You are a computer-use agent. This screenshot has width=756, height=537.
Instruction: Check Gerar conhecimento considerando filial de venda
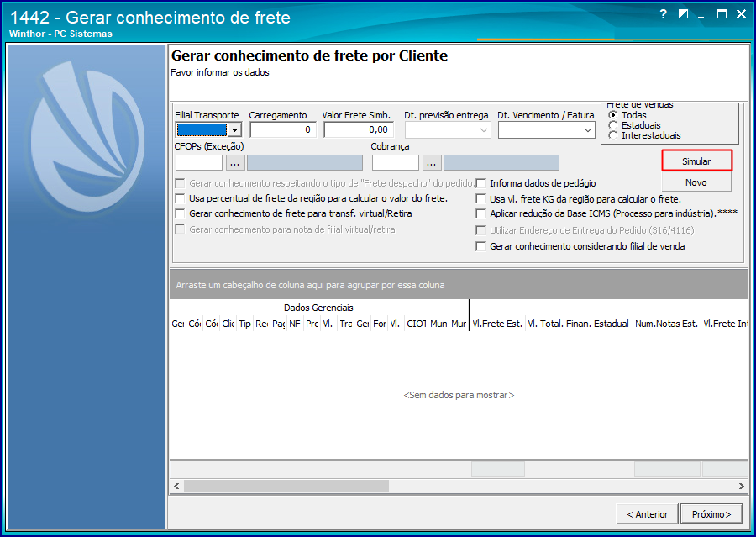[x=480, y=246]
